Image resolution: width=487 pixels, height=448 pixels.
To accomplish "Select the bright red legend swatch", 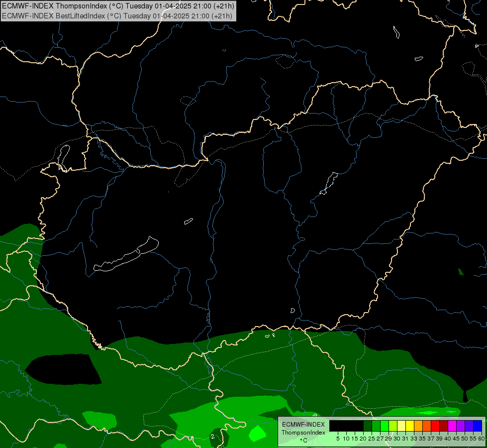I will tap(435, 426).
